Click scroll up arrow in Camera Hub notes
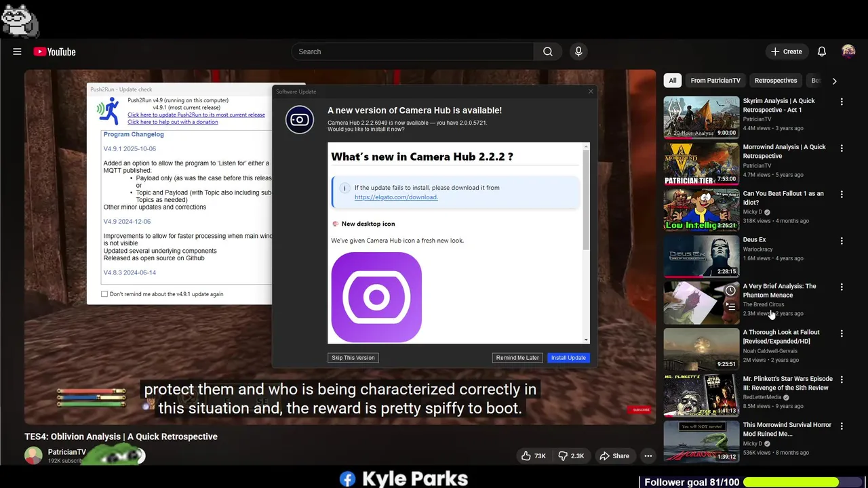This screenshot has width=868, height=488. (x=587, y=146)
